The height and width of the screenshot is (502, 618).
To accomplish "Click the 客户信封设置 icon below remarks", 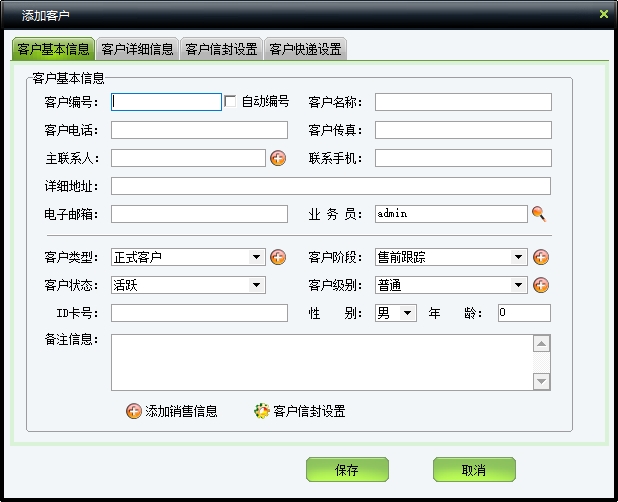I will tap(261, 411).
